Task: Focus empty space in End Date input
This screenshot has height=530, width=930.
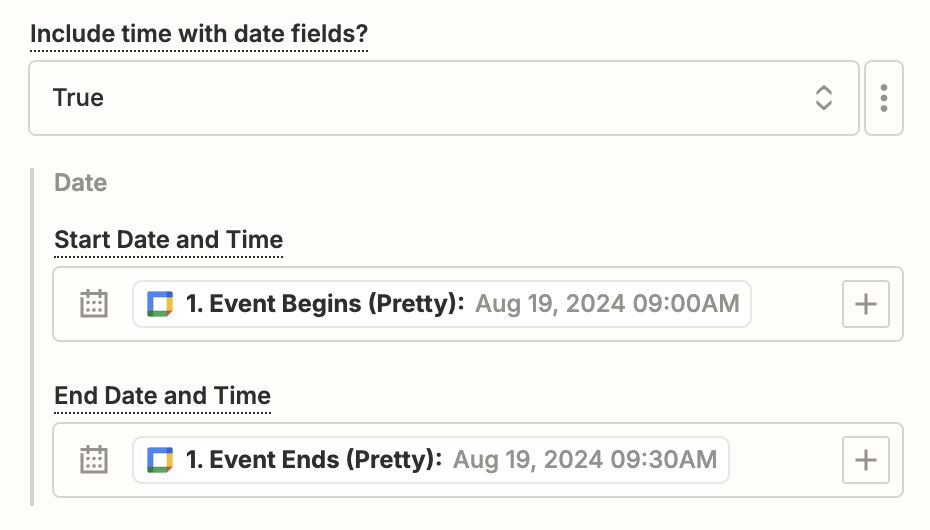Action: [785, 460]
